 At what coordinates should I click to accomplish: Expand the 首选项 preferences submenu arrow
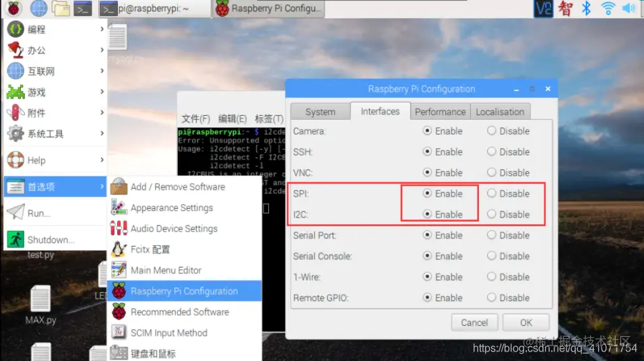tap(102, 187)
